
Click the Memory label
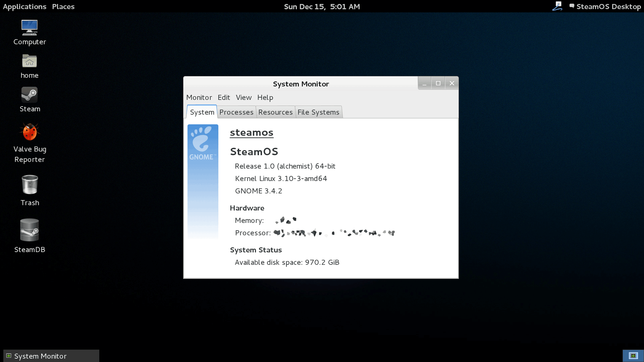(x=249, y=220)
